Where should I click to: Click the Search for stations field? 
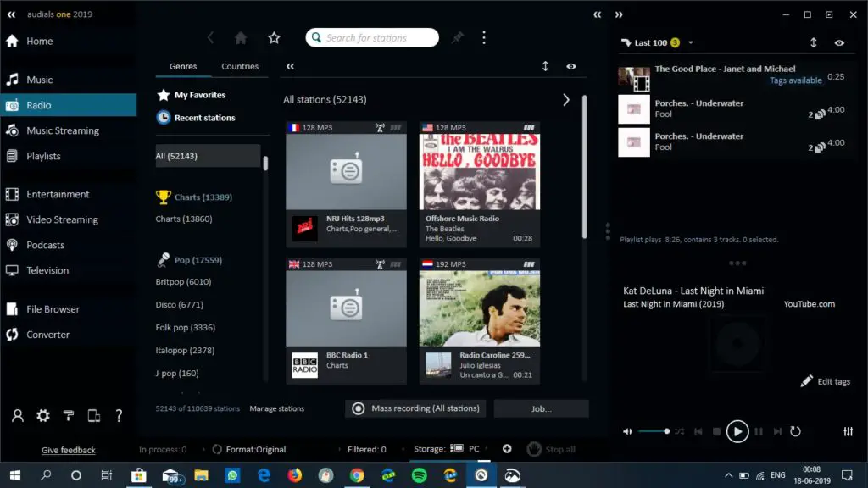(x=372, y=37)
